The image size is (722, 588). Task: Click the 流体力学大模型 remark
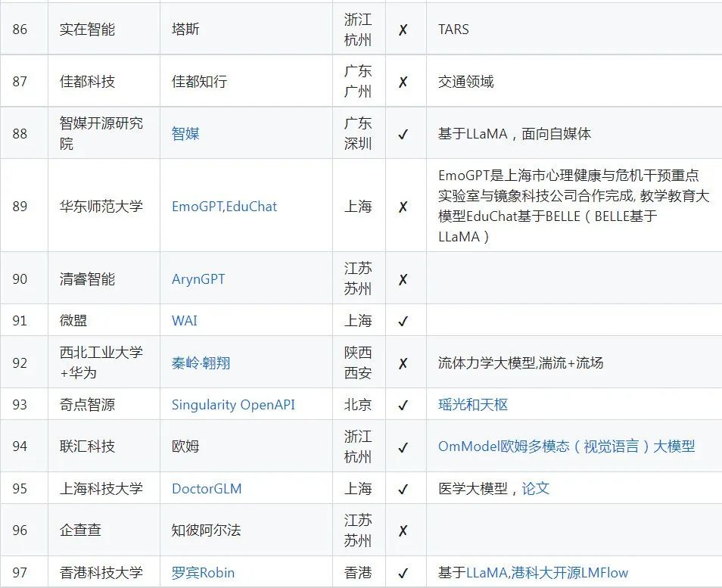pos(521,362)
